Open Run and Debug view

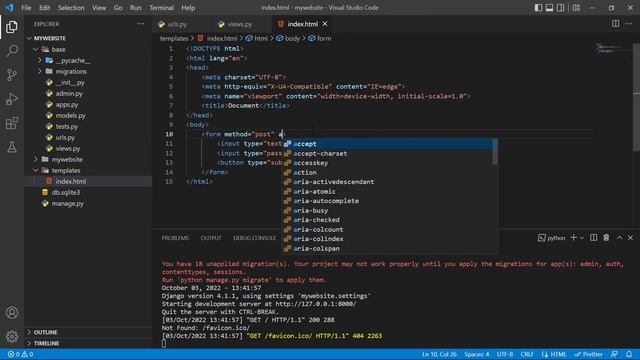point(12,99)
